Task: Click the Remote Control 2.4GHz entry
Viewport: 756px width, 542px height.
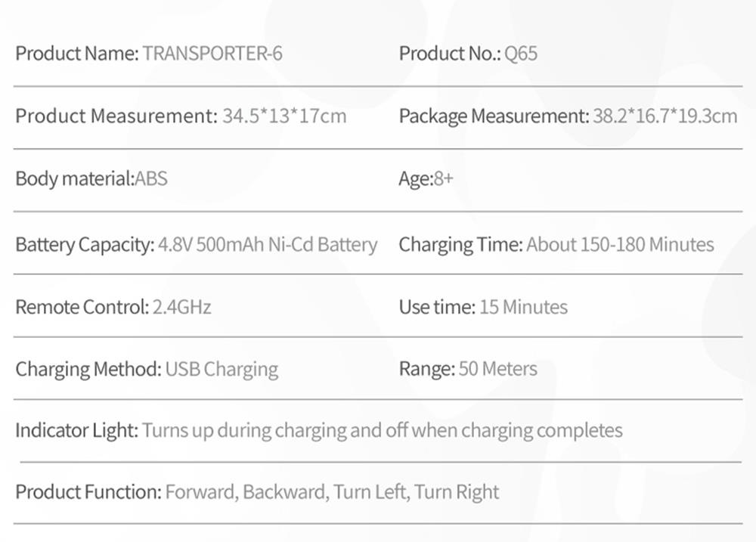Action: tap(113, 307)
